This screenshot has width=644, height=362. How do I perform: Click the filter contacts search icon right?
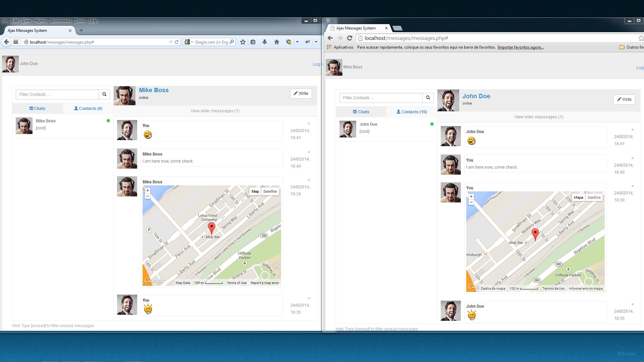click(428, 97)
